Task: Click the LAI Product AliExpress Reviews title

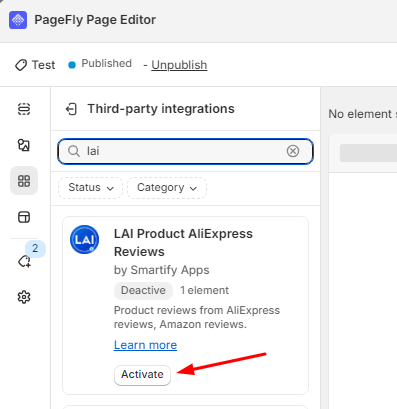Action: click(183, 243)
